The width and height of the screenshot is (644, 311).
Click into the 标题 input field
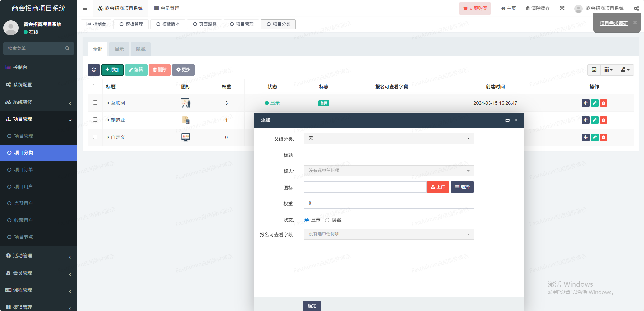pos(389,155)
